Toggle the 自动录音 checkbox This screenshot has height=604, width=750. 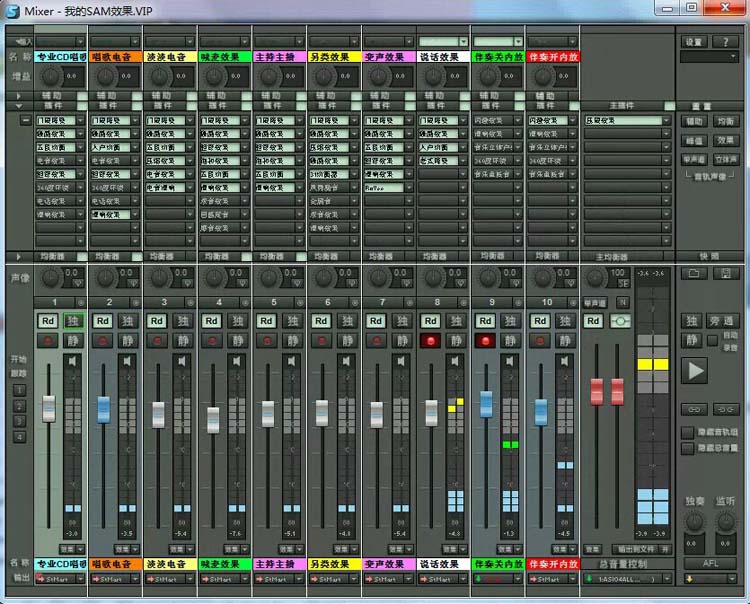pyautogui.click(x=712, y=340)
